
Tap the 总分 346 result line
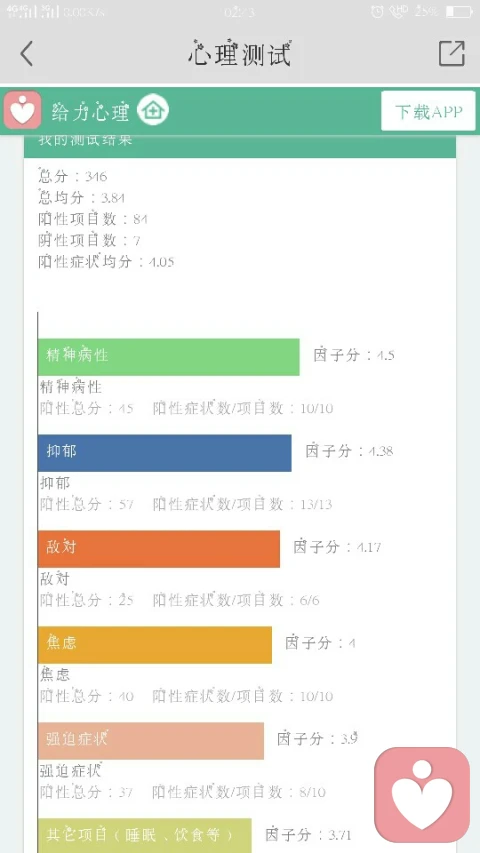tap(73, 176)
